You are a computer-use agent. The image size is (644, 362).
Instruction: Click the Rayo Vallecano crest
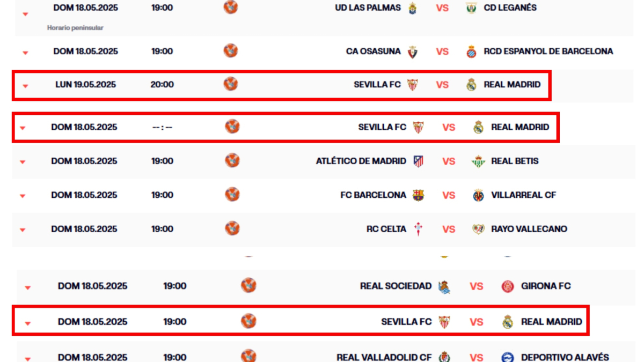478,229
